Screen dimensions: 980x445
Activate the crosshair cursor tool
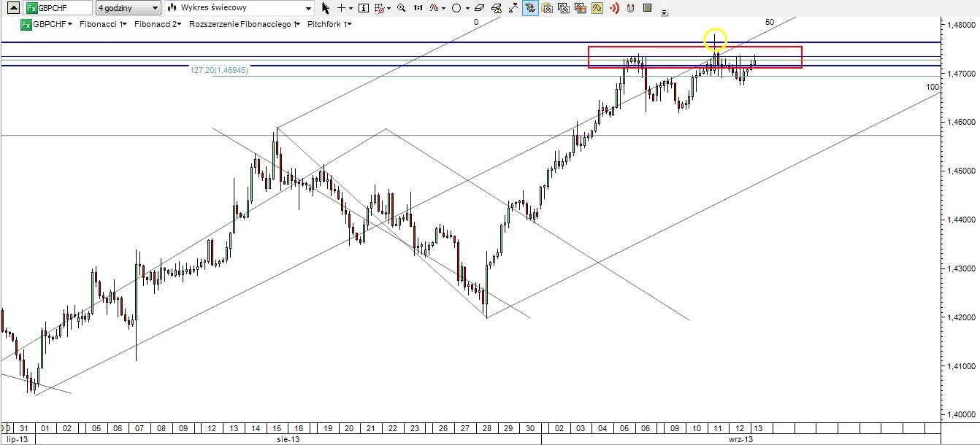[x=341, y=8]
